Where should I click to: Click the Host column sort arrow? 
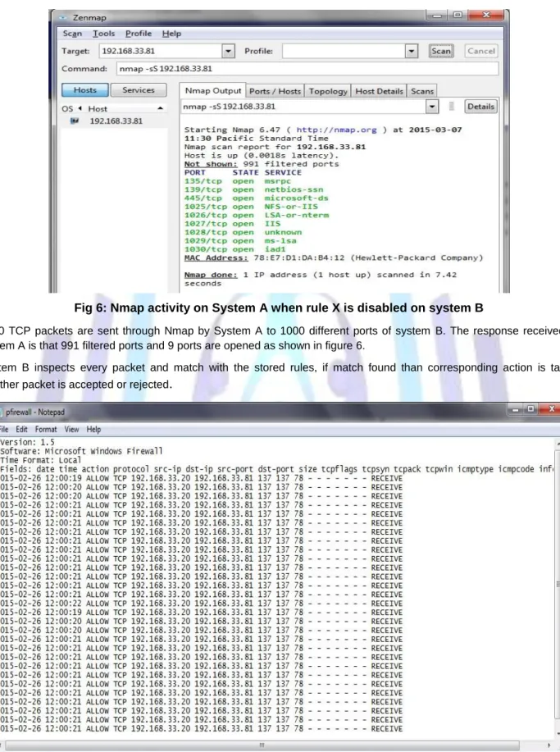161,109
